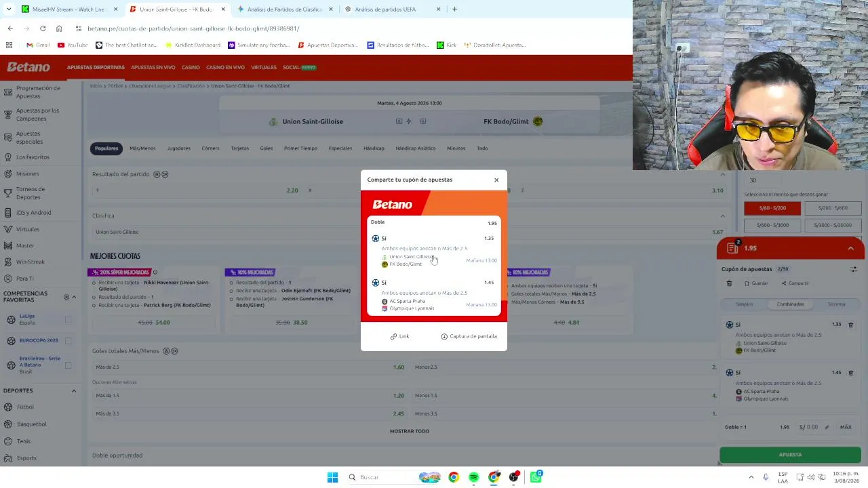Copy coupon link with Link button
Viewport: 868px width, 488px height.
(400, 336)
